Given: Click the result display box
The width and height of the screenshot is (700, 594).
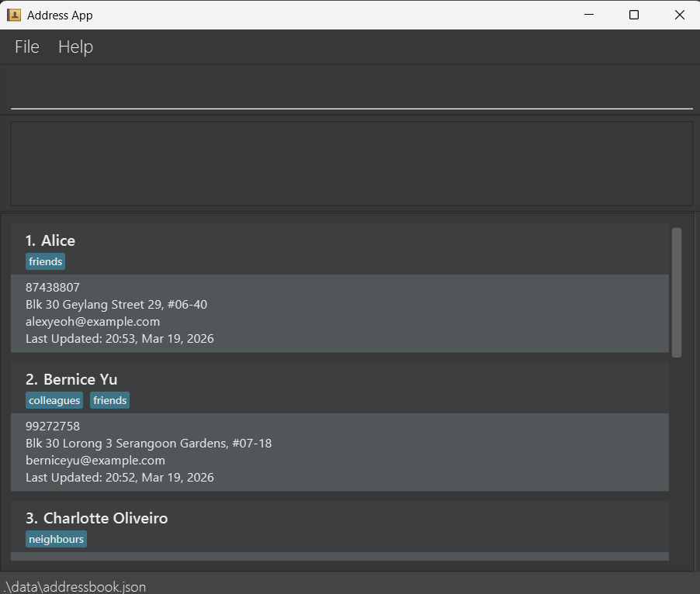Looking at the screenshot, I should [x=351, y=163].
